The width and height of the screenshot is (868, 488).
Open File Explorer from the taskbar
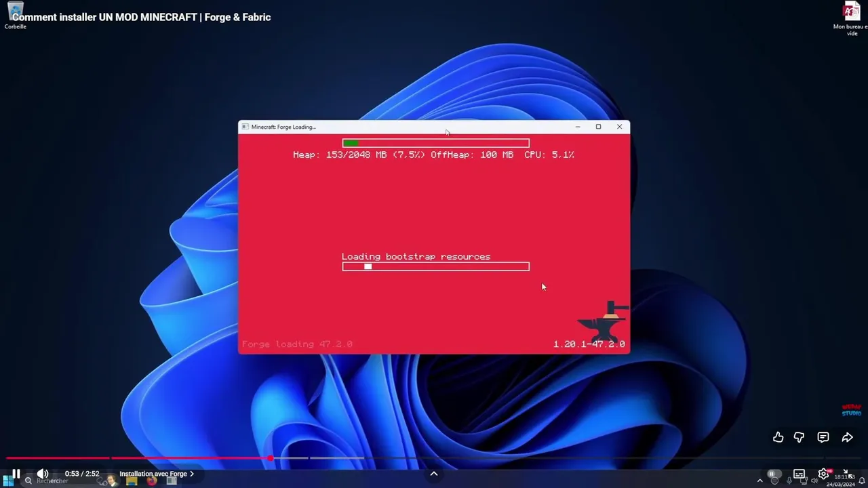132,481
